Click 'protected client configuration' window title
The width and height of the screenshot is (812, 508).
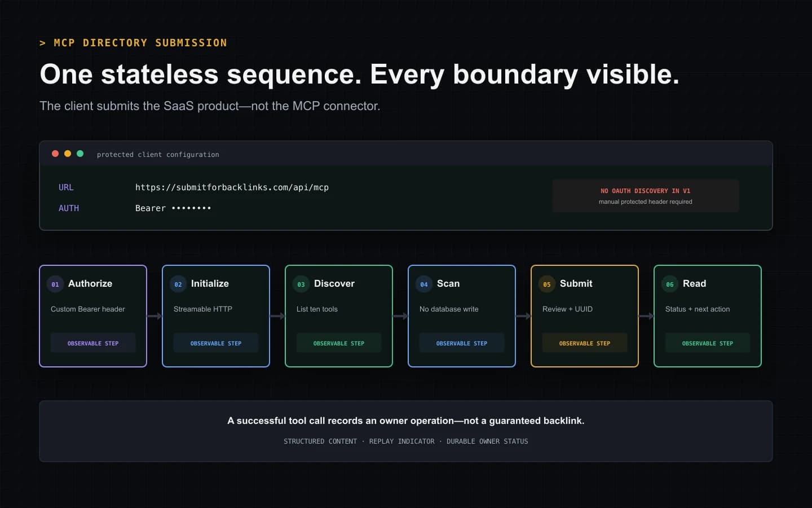(x=158, y=154)
